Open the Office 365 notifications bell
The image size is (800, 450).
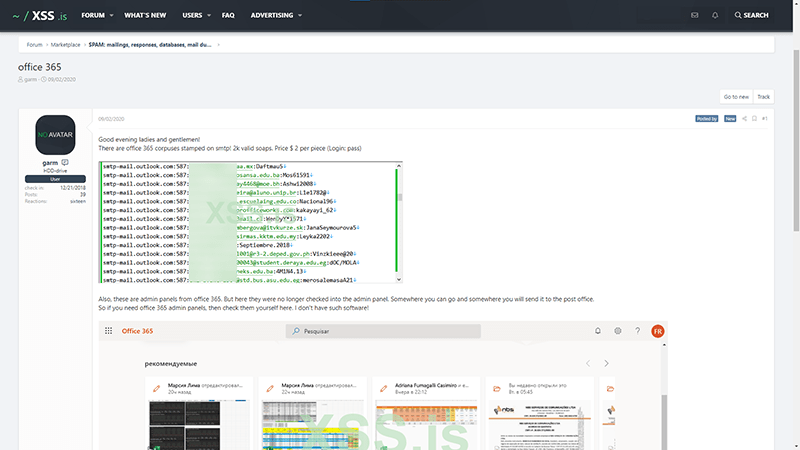pos(597,331)
